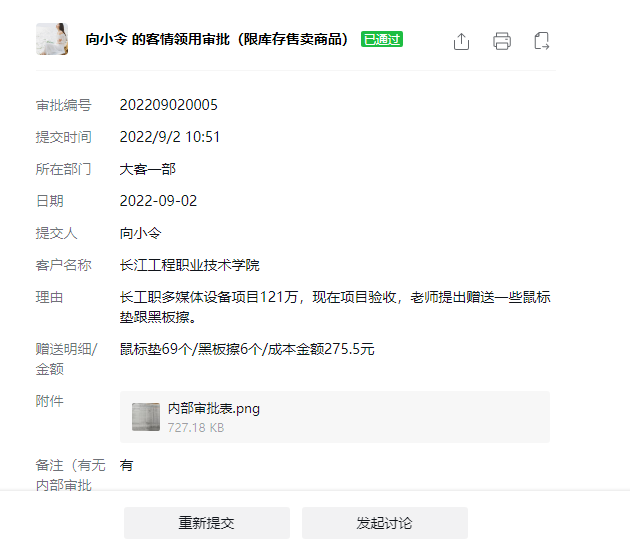
Task: Click the submitter name 向小令 in 提交人 row
Action: coord(140,233)
